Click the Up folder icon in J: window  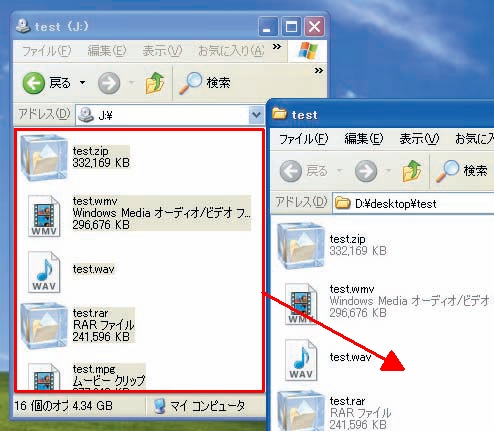click(x=155, y=83)
